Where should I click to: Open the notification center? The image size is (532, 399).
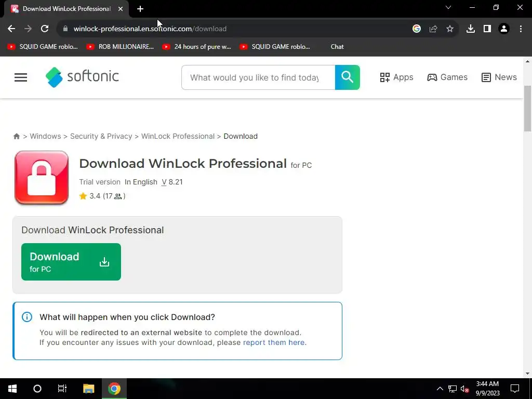pos(515,389)
